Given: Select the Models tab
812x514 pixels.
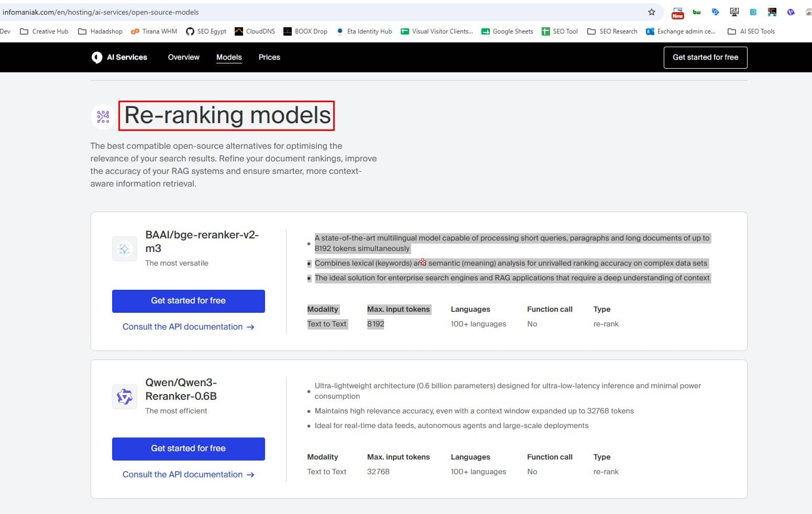Looking at the screenshot, I should [x=229, y=57].
